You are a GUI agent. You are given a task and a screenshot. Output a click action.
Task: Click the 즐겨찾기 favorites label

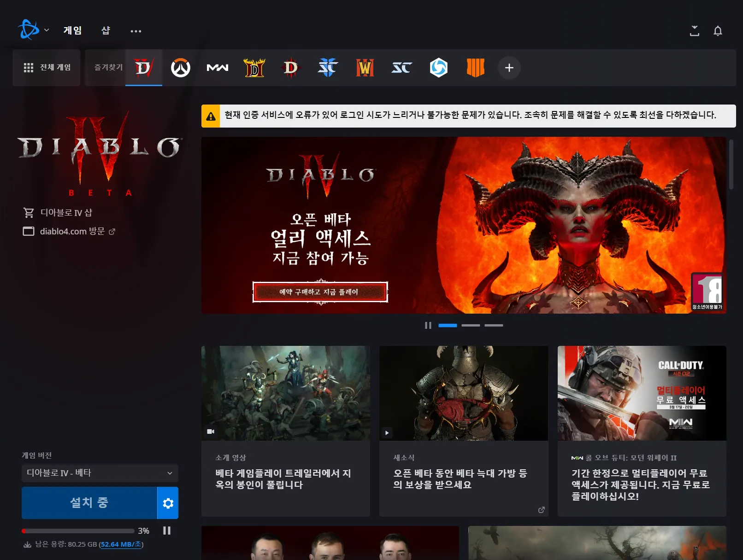(x=109, y=67)
